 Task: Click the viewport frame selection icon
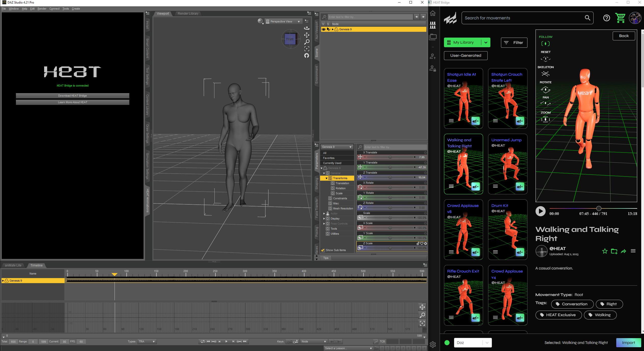[x=307, y=49]
